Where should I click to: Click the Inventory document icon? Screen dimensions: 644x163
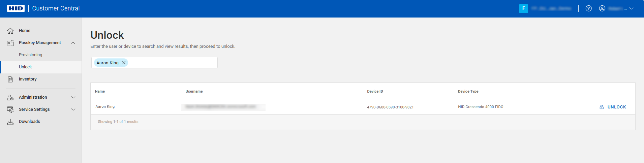[10, 79]
